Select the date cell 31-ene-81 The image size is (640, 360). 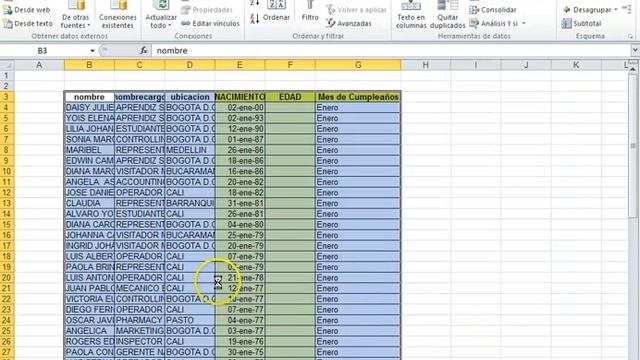point(240,203)
